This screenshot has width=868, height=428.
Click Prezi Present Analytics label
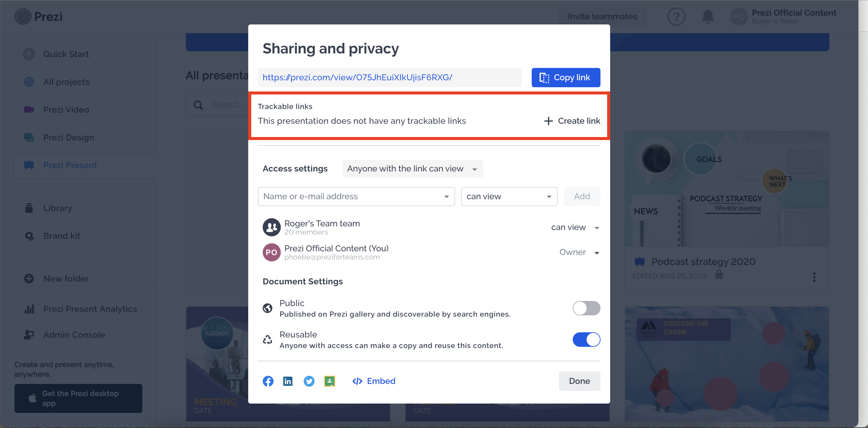[x=90, y=309]
